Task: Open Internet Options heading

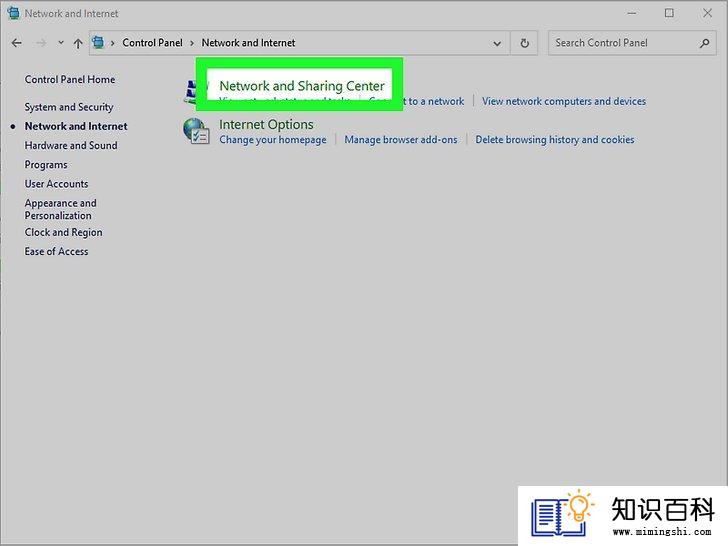Action: tap(266, 124)
